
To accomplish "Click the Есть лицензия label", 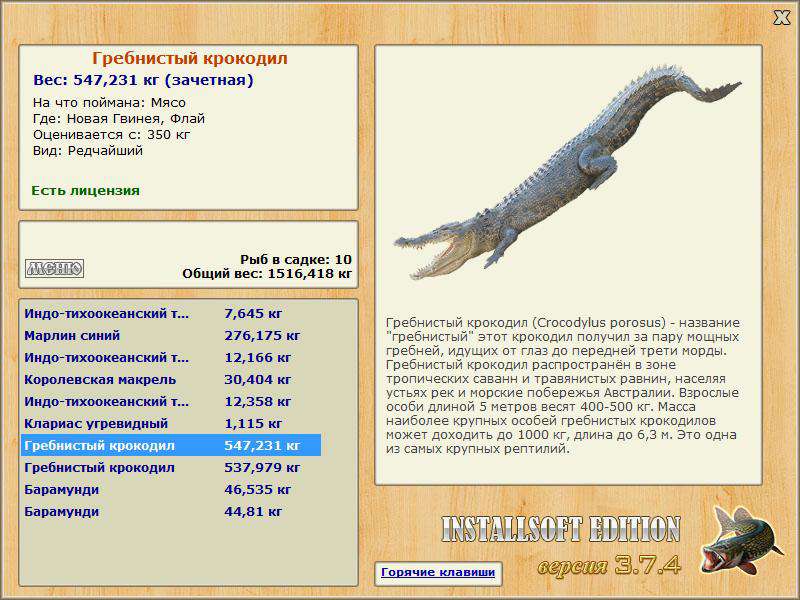I will point(85,191).
